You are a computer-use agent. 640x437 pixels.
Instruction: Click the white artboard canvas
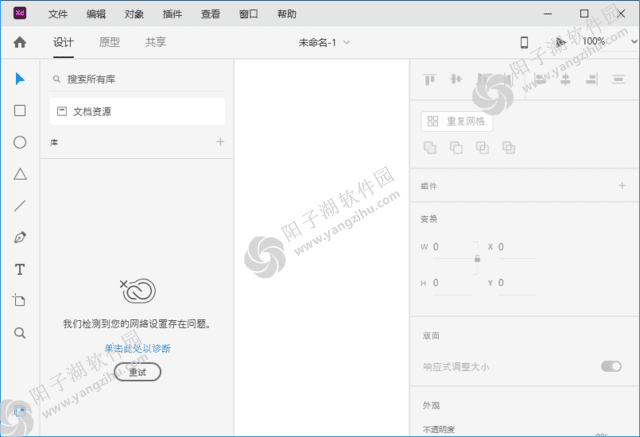coord(322,248)
